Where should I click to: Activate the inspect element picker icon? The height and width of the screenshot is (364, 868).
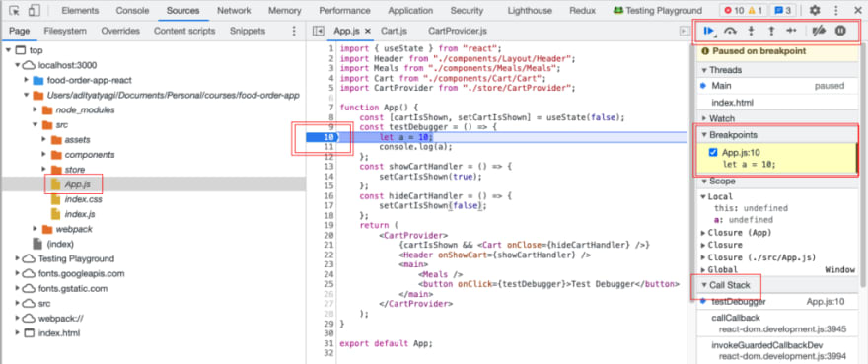15,10
